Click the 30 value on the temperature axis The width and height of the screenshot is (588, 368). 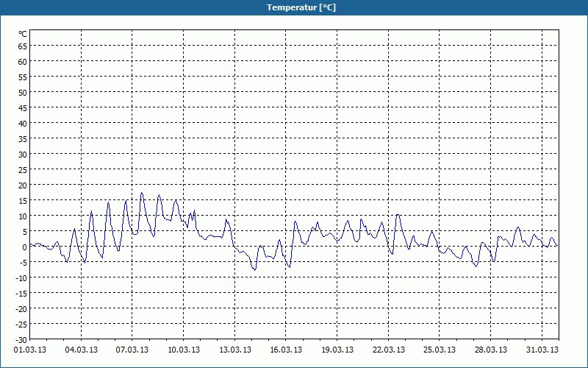coord(23,155)
